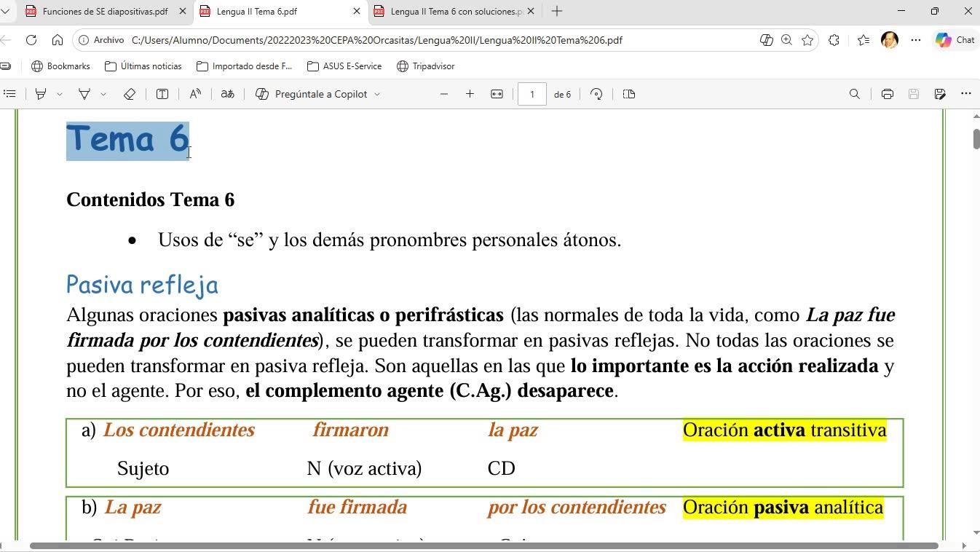Open the page view options
Image resolution: width=980 pixels, height=552 pixels.
(629, 94)
